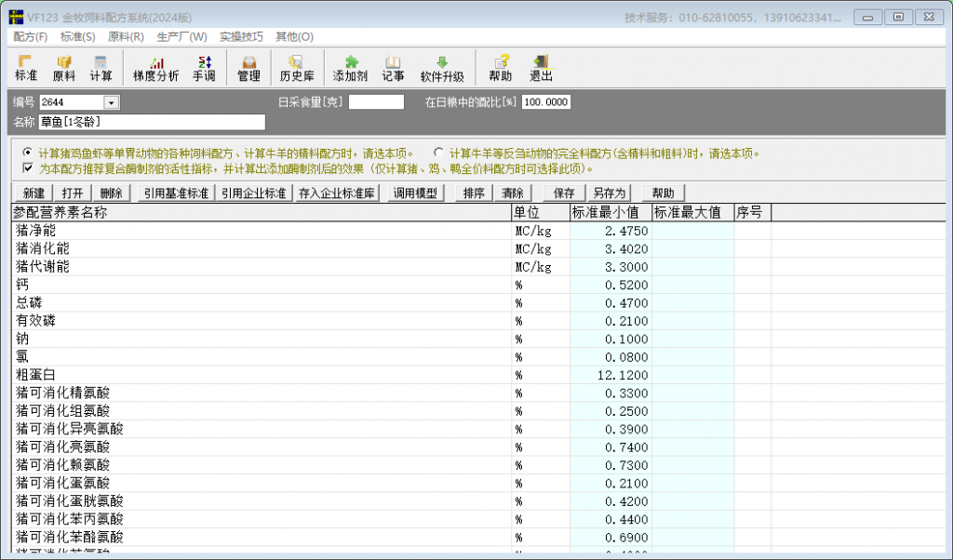Open the 配方(F) menu
953x560 pixels.
(x=31, y=36)
